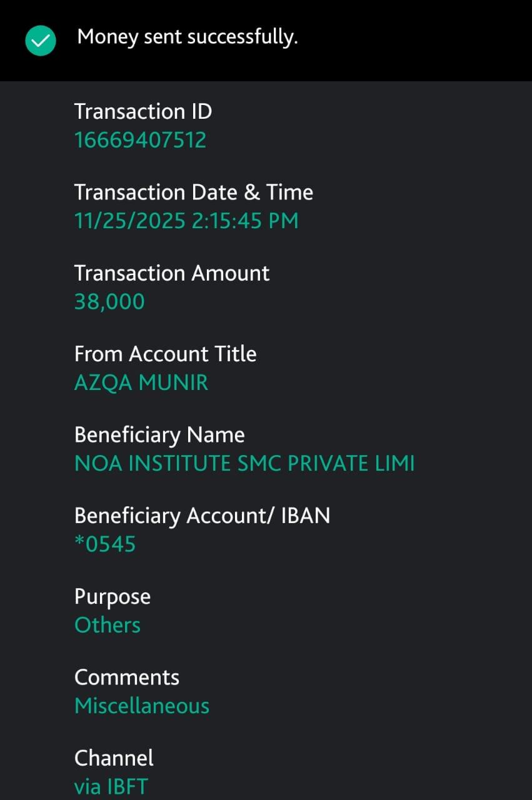532x800 pixels.
Task: Tap the Transaction Amount label
Action: point(172,273)
